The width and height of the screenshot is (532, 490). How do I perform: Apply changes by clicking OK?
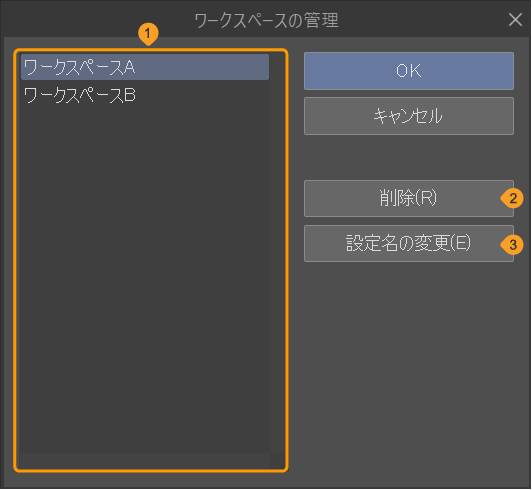click(x=409, y=71)
